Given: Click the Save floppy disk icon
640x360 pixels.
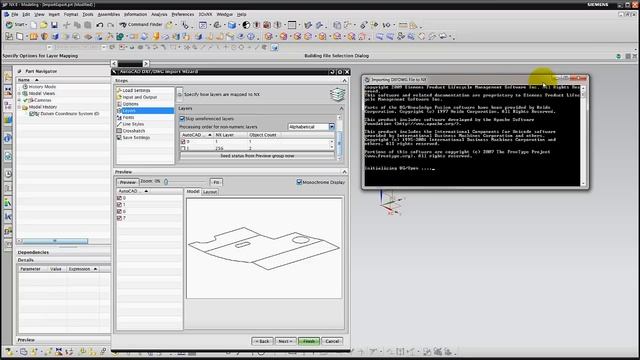Looking at the screenshot, I should click(54, 25).
